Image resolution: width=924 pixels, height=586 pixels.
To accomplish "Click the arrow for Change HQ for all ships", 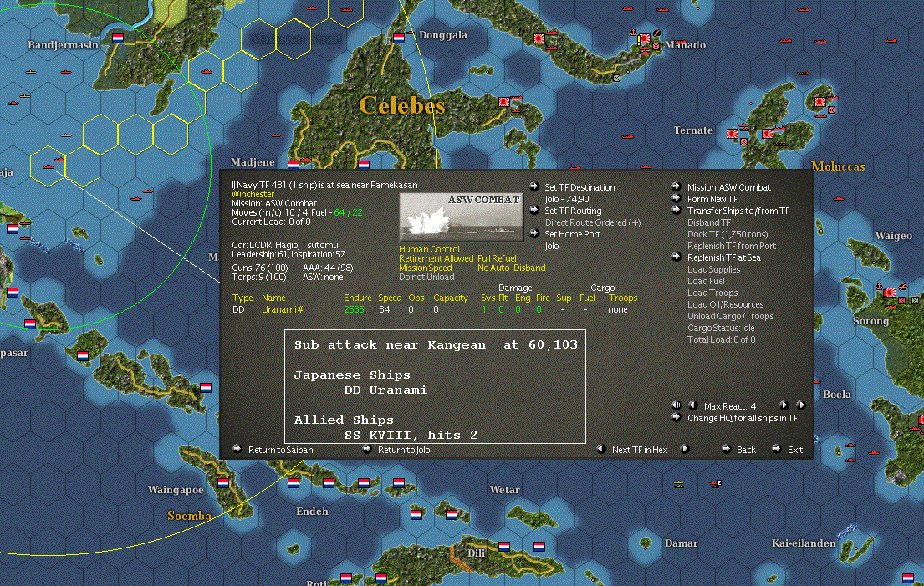I will [676, 417].
